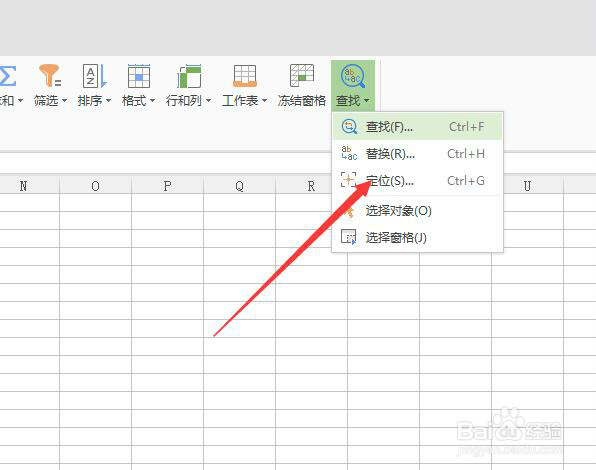Click the 格式 label button

pos(134,101)
